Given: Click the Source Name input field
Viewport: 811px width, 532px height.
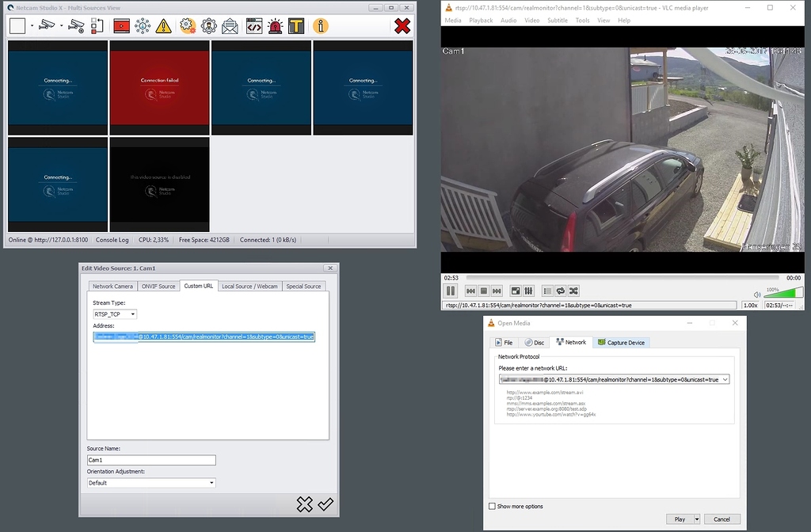Looking at the screenshot, I should coord(151,460).
